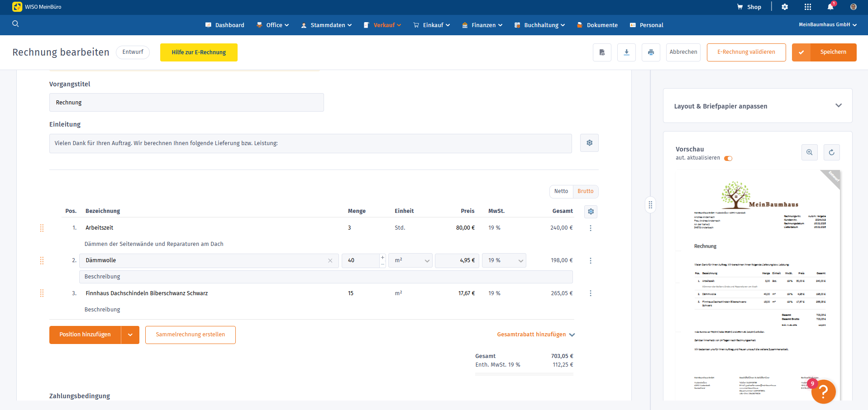The image size is (868, 410).
Task: Open the Einleitung text settings gear
Action: click(x=589, y=143)
